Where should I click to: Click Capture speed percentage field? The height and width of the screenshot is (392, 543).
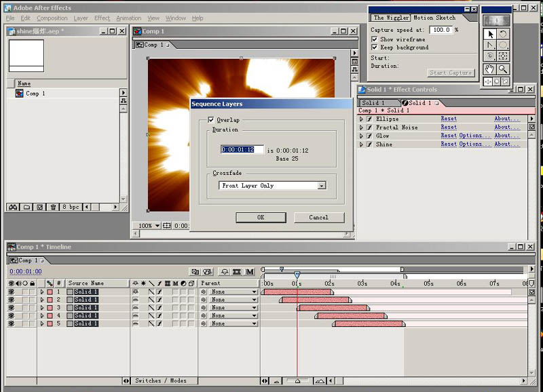441,30
